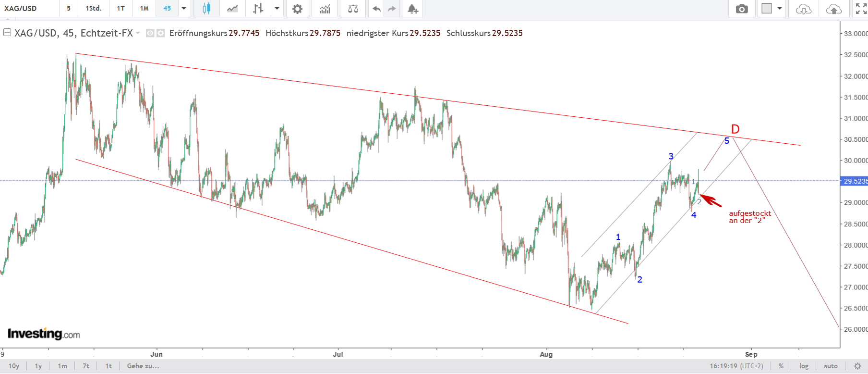Expand the small pane arrow under the symbol

click(x=7, y=19)
